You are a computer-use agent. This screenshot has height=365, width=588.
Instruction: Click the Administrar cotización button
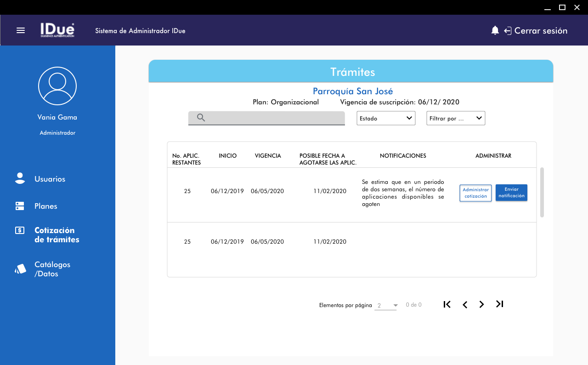475,193
